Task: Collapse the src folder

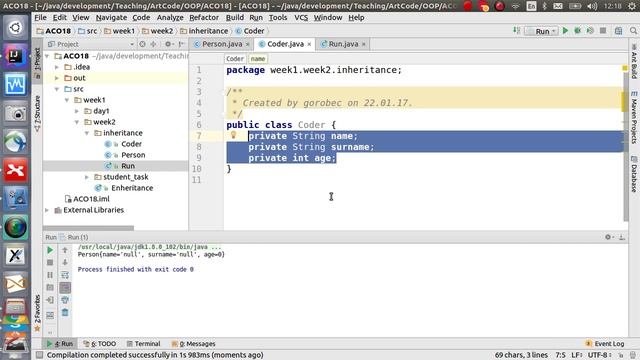Action: pos(57,89)
